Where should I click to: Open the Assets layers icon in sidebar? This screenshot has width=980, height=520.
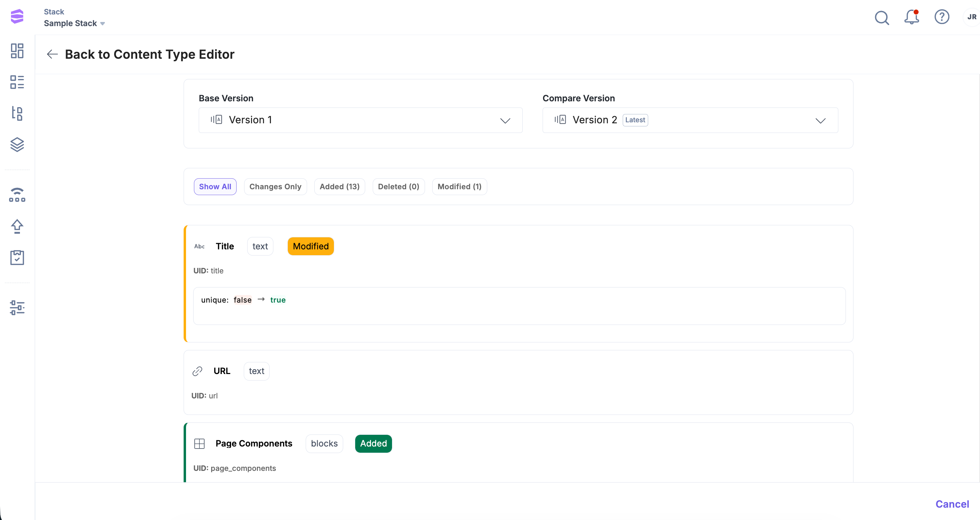(x=17, y=145)
